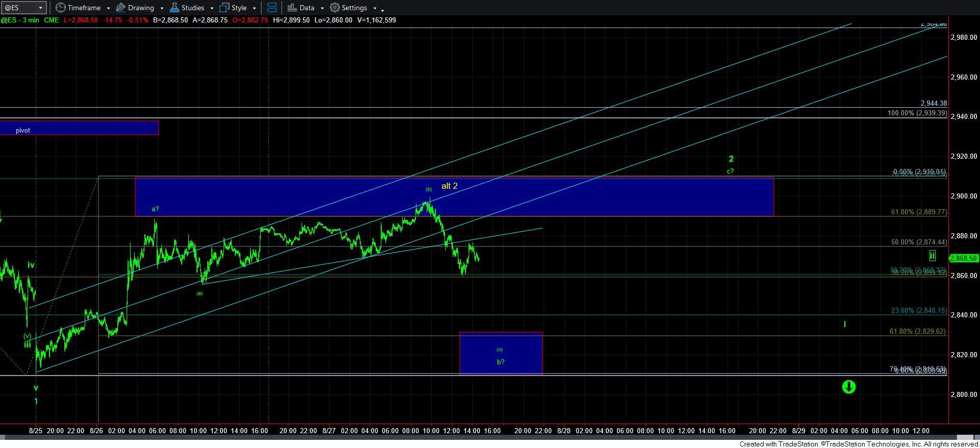
Task: Click the 2,900.00 price axis label
Action: (964, 196)
